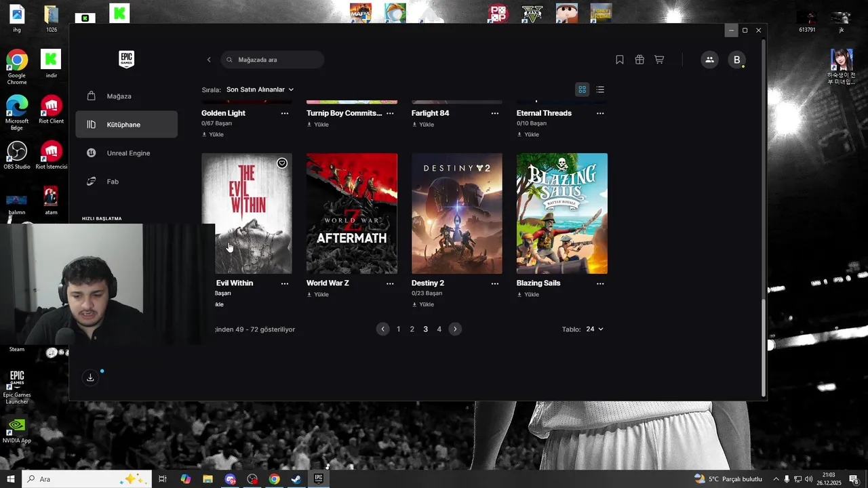Open Google Chrome desktop shortcut
This screenshot has width=868, height=488.
[x=17, y=67]
